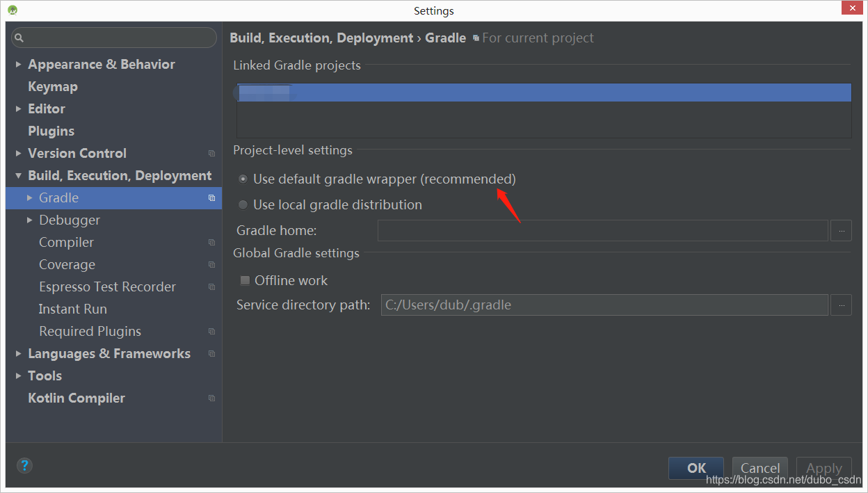This screenshot has width=868, height=493.
Task: Expand the Tools section
Action: pyautogui.click(x=18, y=376)
